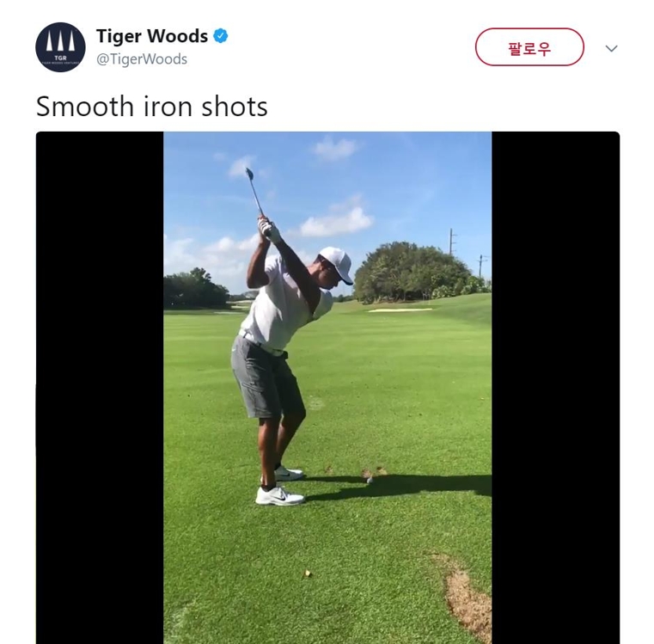The height and width of the screenshot is (644, 654).
Task: Click the power line pole at right
Action: click(x=451, y=242)
